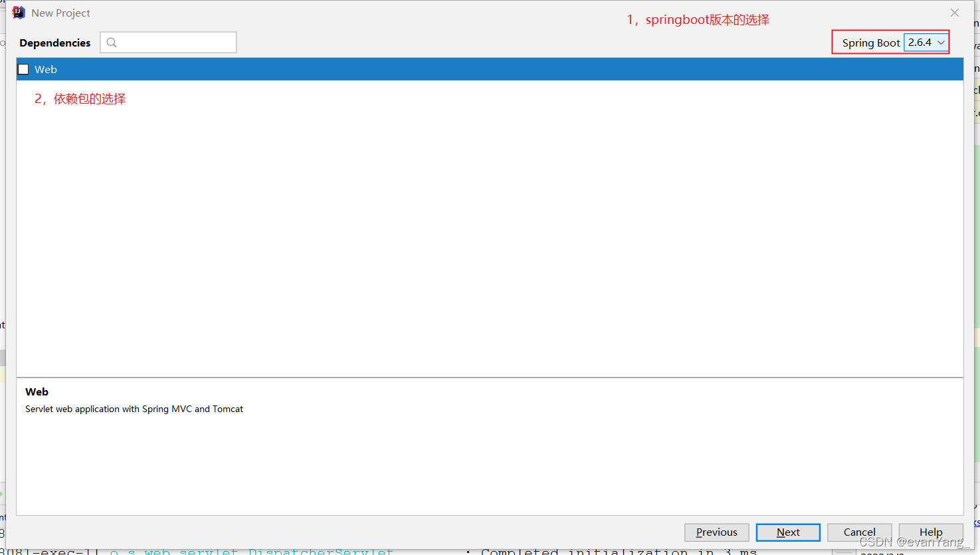Open the Spring Boot version dropdown
The height and width of the screenshot is (555, 980).
tap(926, 43)
